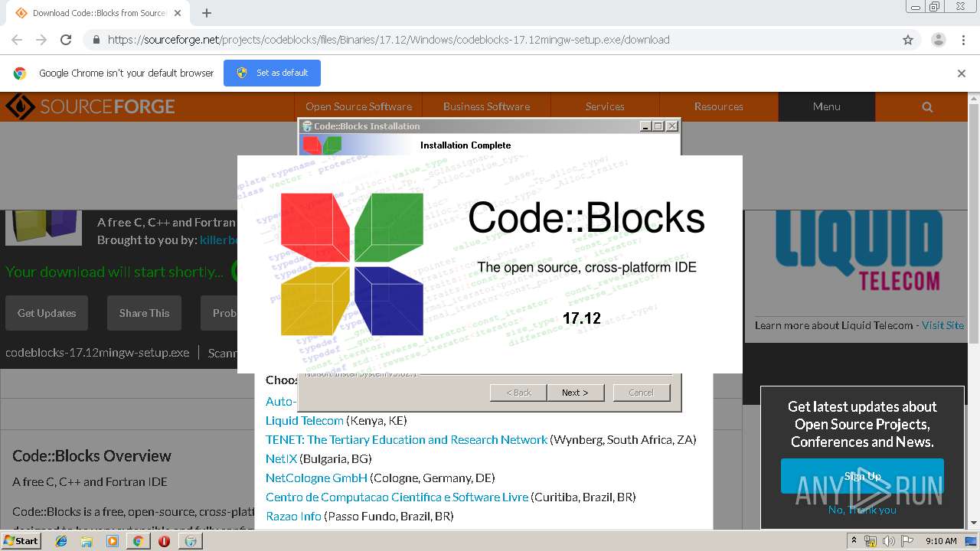The image size is (980, 551).
Task: Select the Razao Info mirror link
Action: 293,516
